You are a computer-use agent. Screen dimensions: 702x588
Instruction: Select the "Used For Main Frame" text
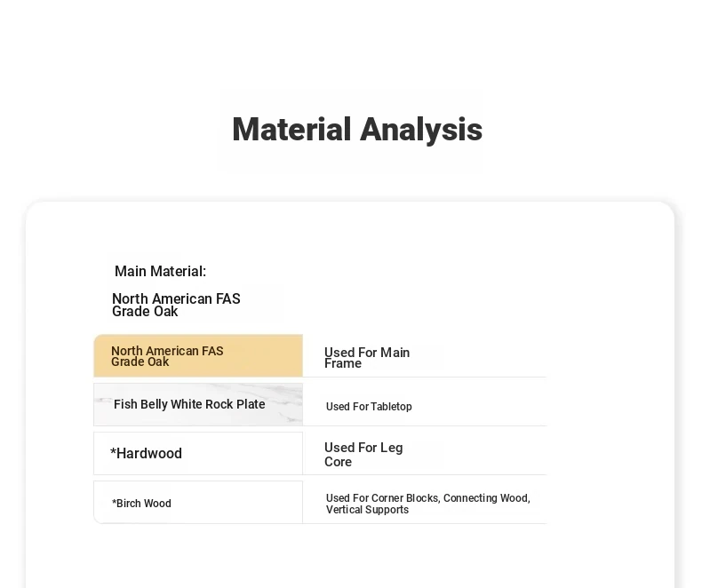tap(366, 358)
